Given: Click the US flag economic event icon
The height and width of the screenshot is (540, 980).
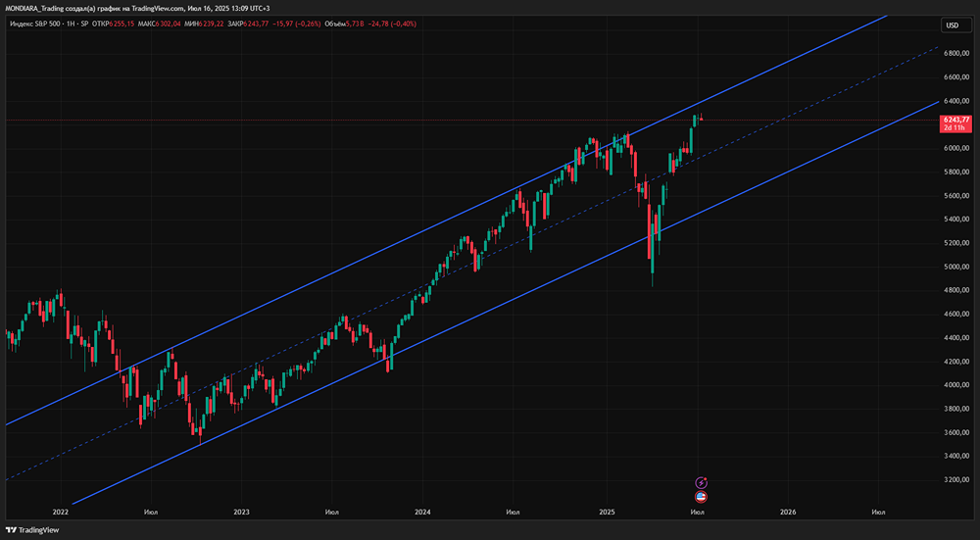Looking at the screenshot, I should pos(702,496).
